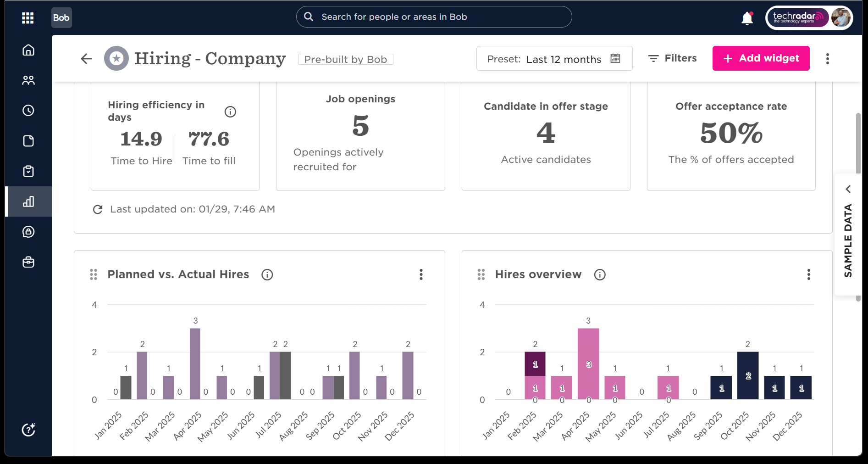868x464 pixels.
Task: Click the notifications bell
Action: click(747, 18)
